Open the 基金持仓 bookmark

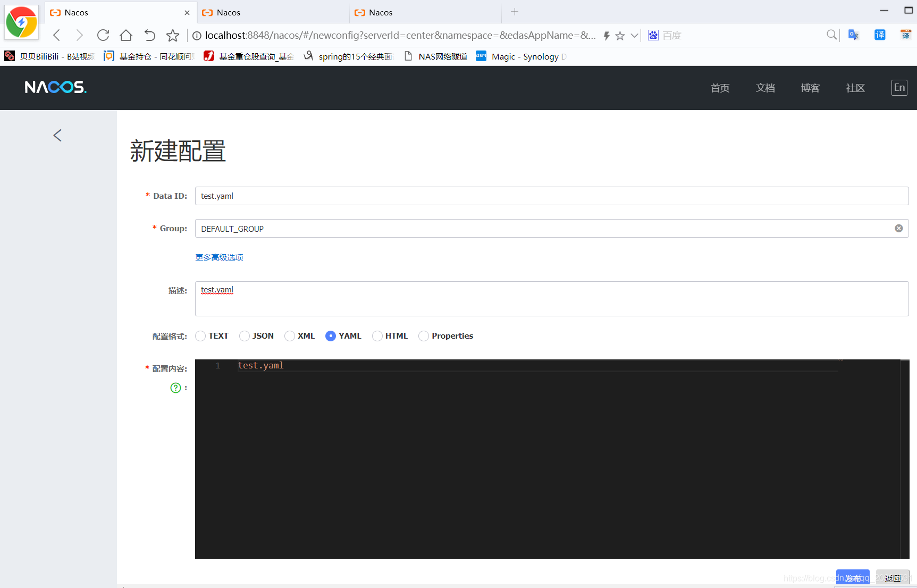pyautogui.click(x=149, y=56)
